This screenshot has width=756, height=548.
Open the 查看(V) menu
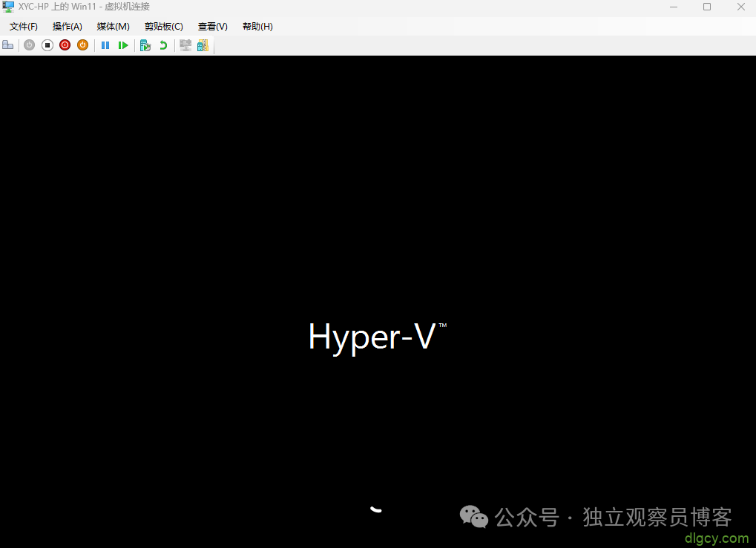pyautogui.click(x=212, y=26)
